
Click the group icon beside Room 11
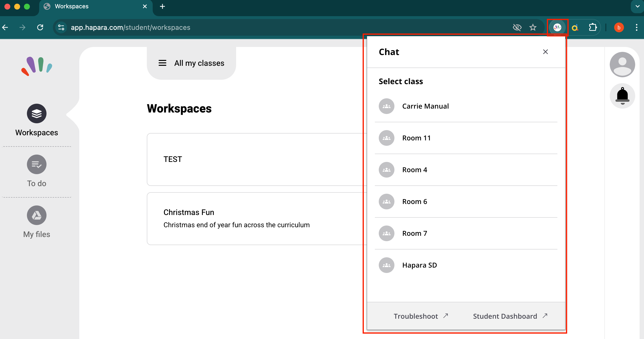386,138
